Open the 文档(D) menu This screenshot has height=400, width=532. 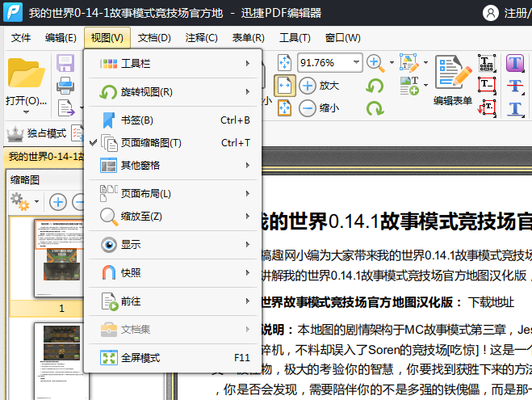pyautogui.click(x=154, y=38)
